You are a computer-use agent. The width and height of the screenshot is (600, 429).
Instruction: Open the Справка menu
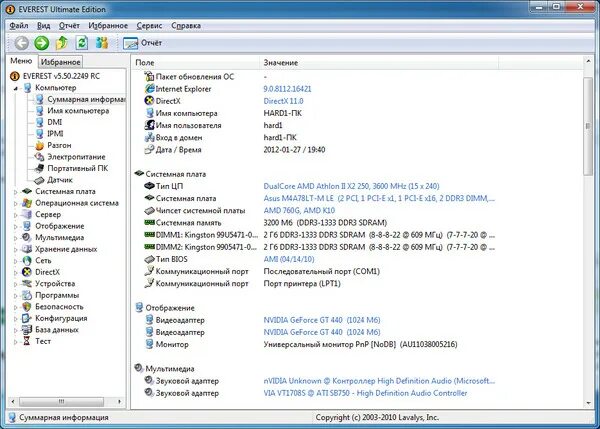186,26
